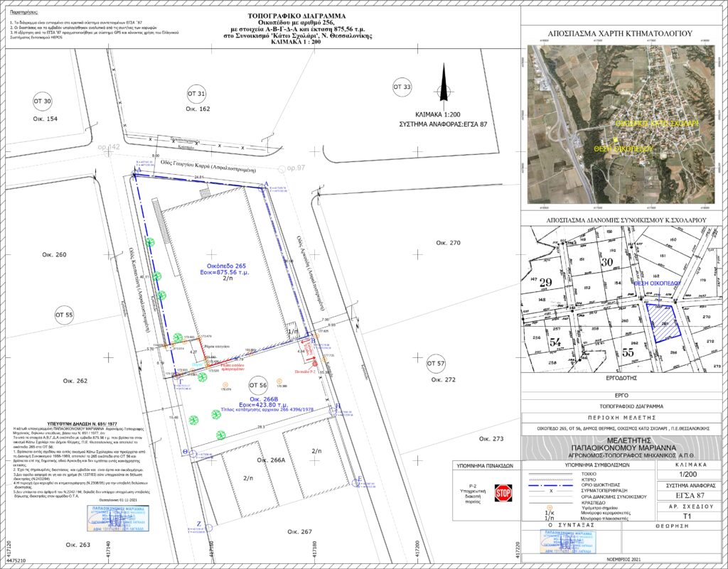This screenshot has width=728, height=569.
Task: Click the elevation point symbol in the legend
Action: click(550, 508)
